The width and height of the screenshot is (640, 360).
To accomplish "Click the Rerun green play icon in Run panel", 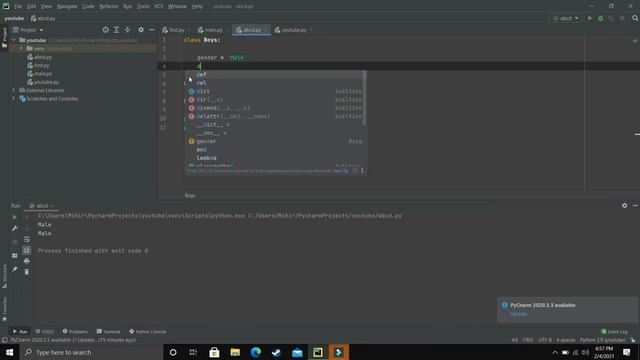I will [14, 217].
